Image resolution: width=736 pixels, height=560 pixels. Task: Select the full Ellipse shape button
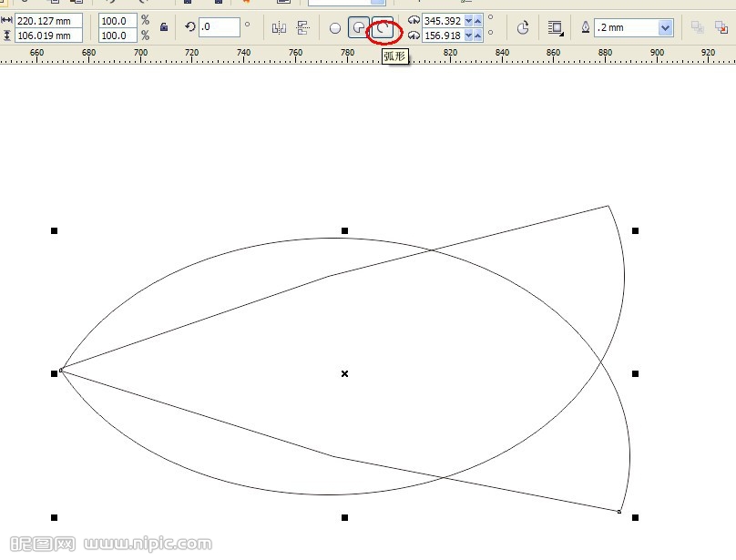(334, 28)
